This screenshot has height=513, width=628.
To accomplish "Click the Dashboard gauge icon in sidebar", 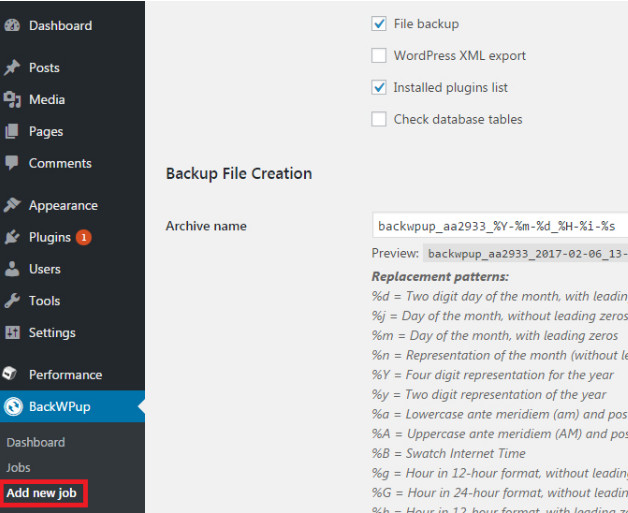I will click(x=12, y=25).
